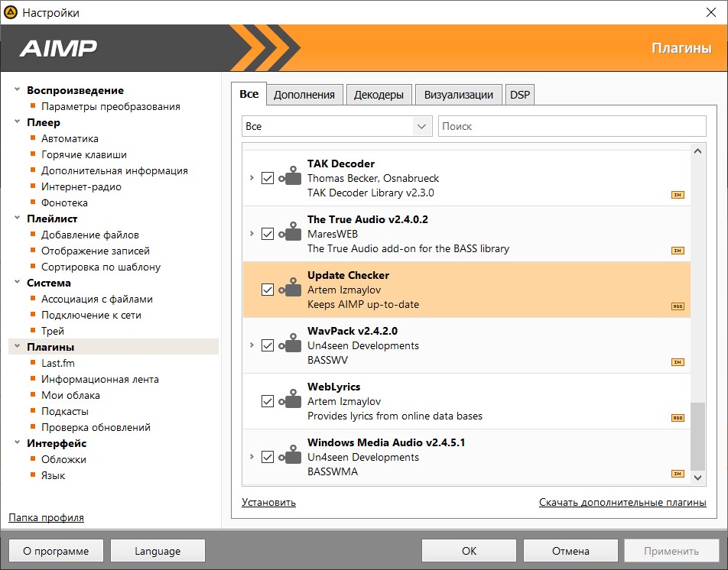Click the ADD badge on Update Checker

point(677,306)
